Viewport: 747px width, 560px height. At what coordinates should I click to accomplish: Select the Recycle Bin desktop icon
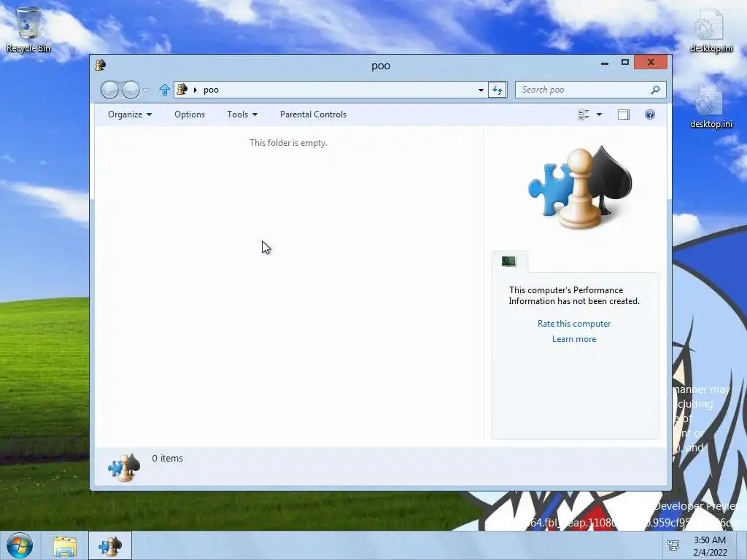tap(28, 29)
